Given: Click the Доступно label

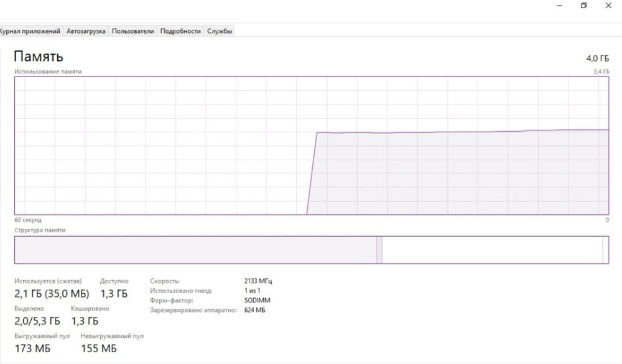Looking at the screenshot, I should [x=114, y=281].
